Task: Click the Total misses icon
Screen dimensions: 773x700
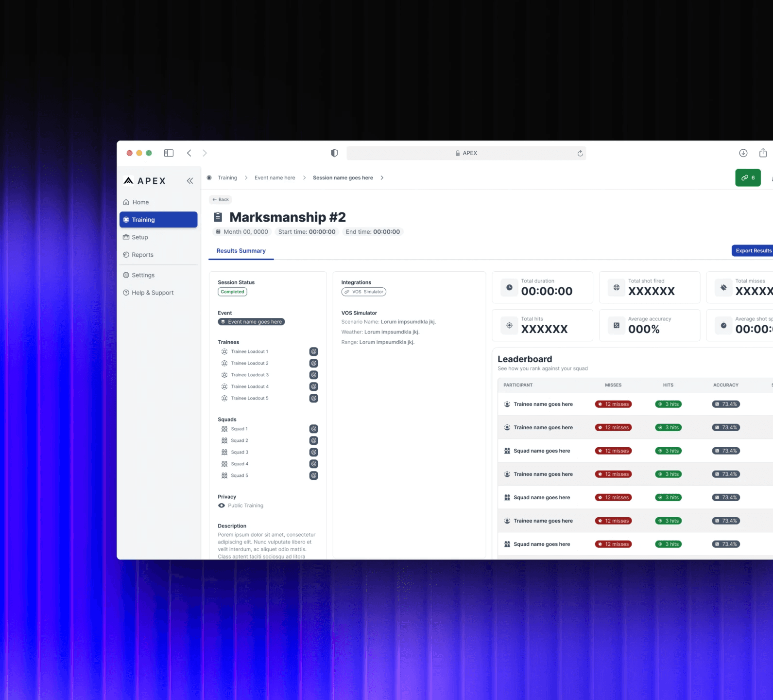Action: click(x=723, y=287)
